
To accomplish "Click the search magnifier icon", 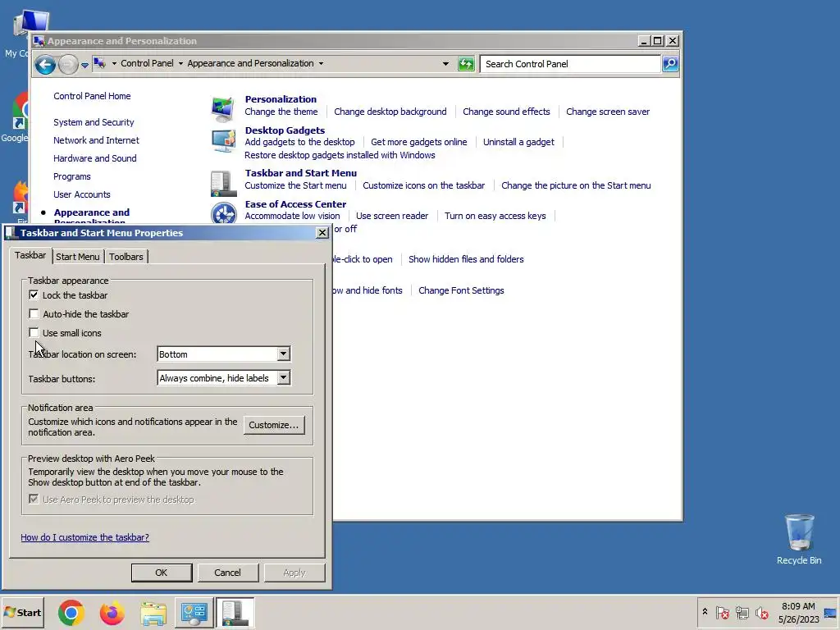I will (670, 64).
